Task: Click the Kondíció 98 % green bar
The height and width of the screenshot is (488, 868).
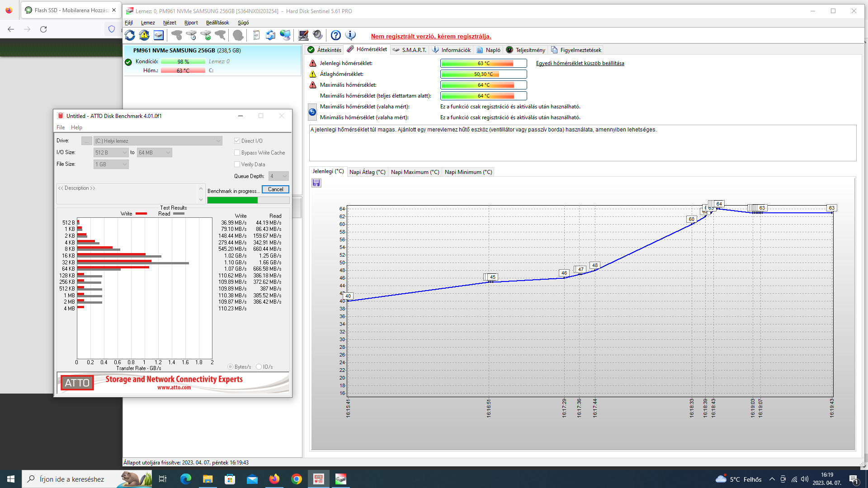Action: click(x=183, y=61)
